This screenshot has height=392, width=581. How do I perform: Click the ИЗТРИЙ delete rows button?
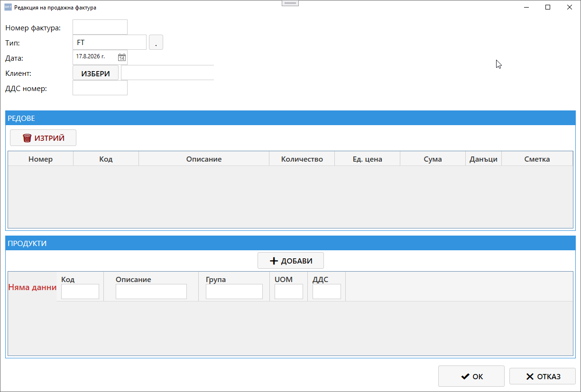(x=43, y=138)
